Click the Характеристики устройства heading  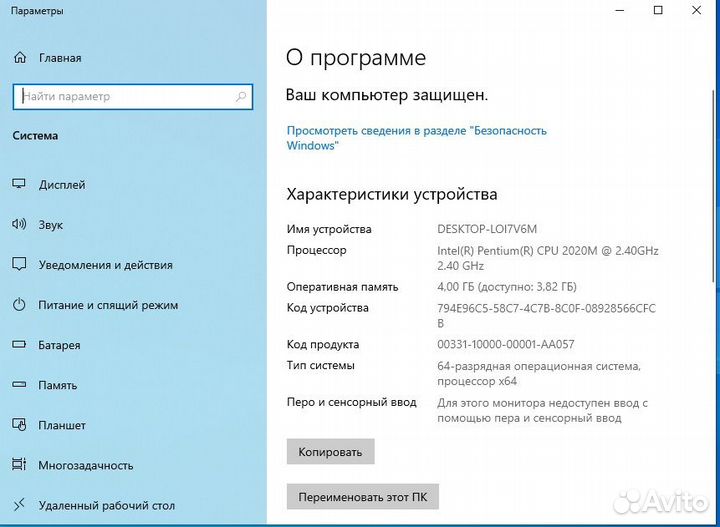[x=392, y=194]
